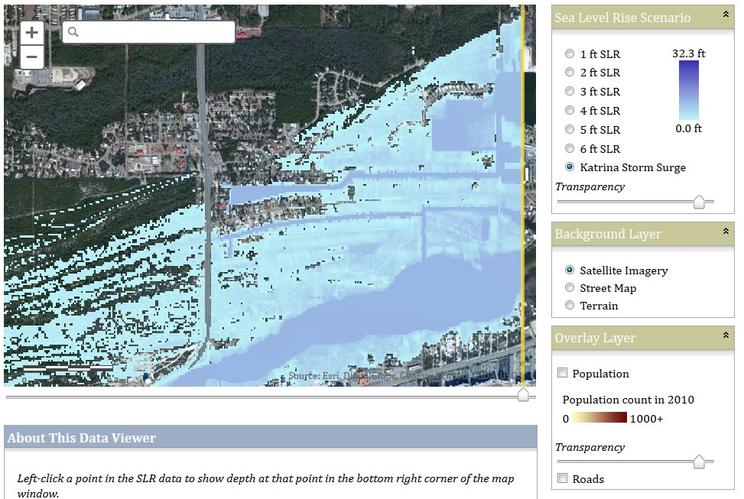Pick the 4 ft SLR scenario

(x=570, y=111)
